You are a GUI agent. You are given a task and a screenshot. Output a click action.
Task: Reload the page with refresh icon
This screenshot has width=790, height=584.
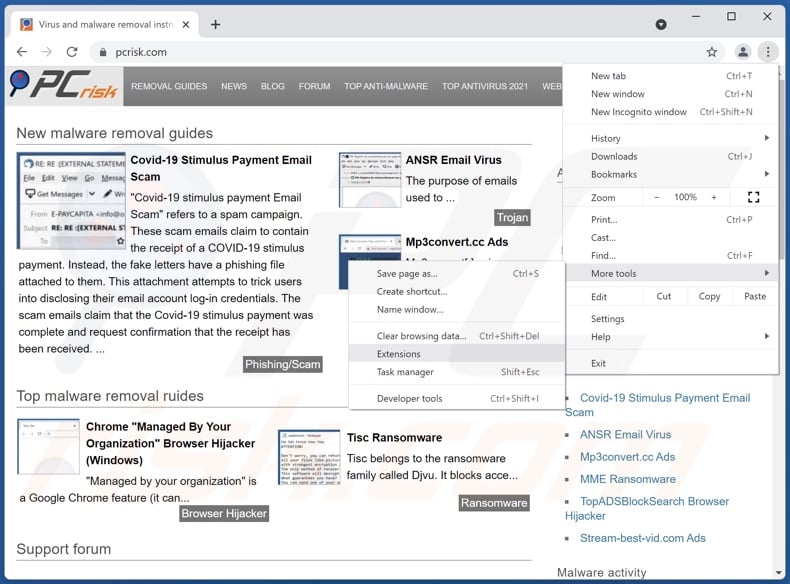coord(72,52)
